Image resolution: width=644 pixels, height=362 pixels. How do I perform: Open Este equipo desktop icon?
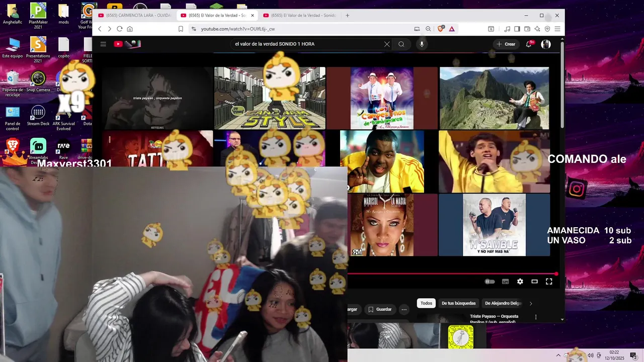point(13,48)
